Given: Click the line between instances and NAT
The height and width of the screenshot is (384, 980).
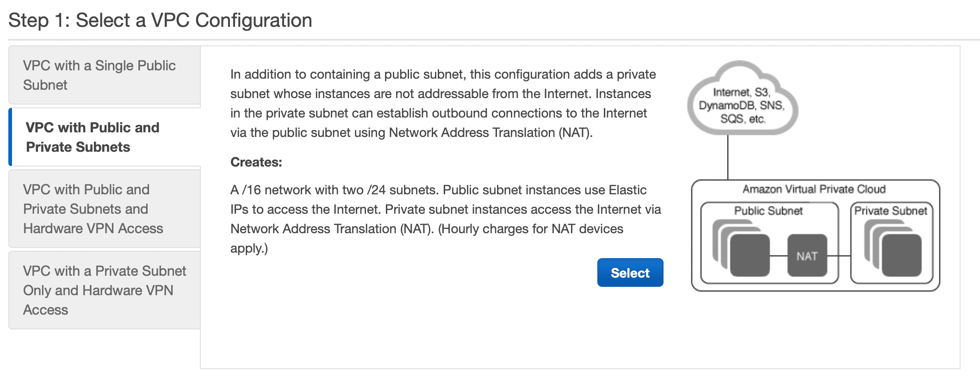Looking at the screenshot, I should click(x=779, y=255).
